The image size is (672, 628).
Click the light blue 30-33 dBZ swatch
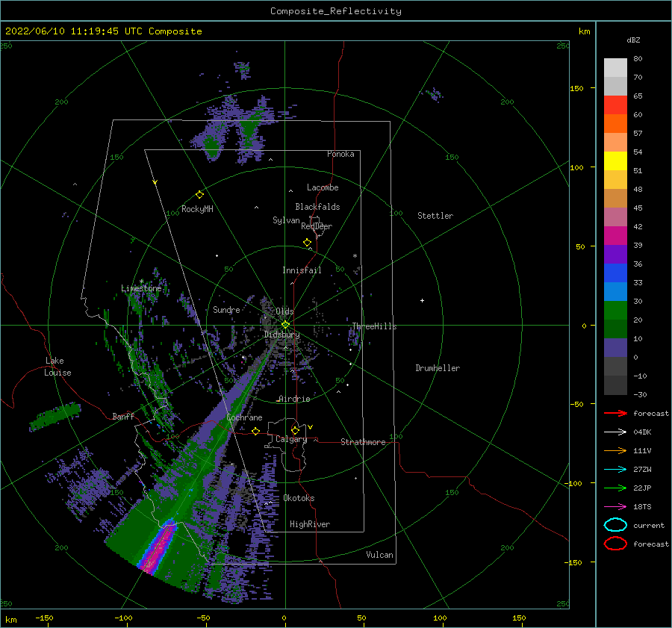point(615,291)
